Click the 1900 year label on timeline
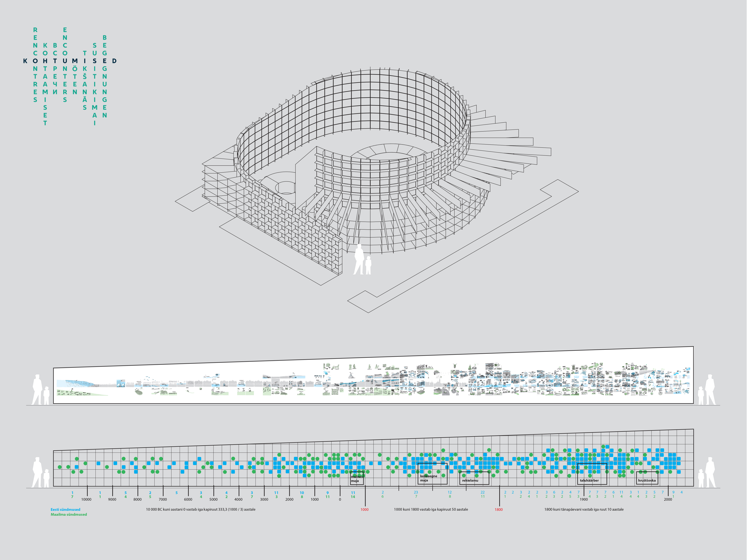Image resolution: width=747 pixels, height=560 pixels. (584, 500)
